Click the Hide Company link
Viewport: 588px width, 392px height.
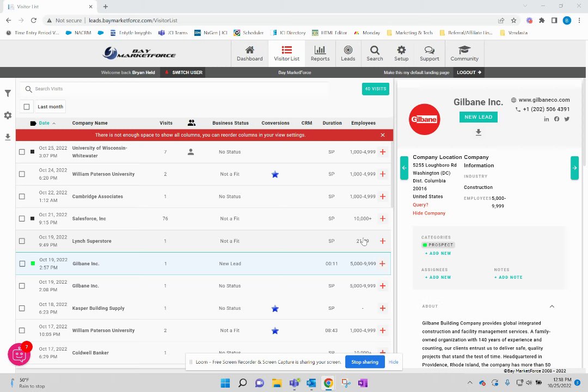(x=428, y=213)
